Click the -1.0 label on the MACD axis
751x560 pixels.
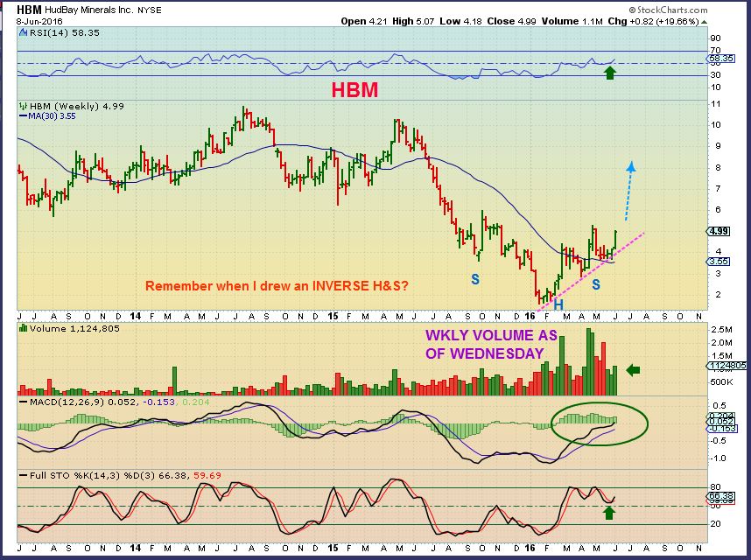[719, 458]
